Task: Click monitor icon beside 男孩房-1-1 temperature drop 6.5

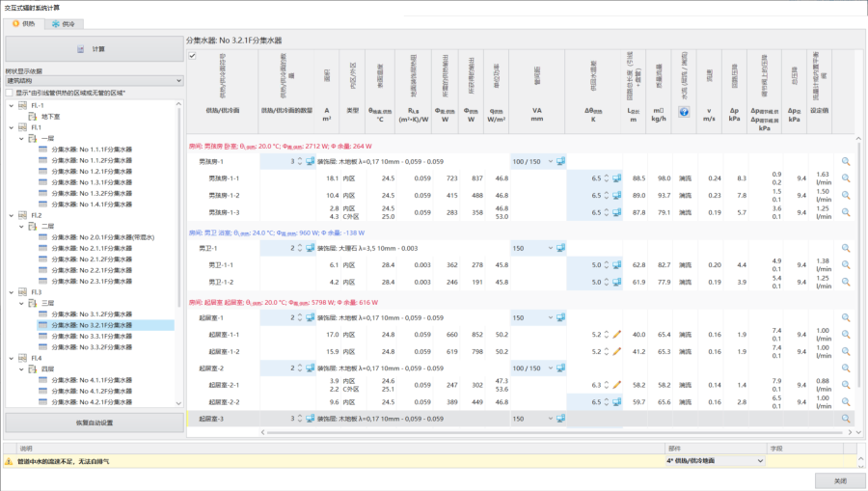Action: [x=616, y=178]
